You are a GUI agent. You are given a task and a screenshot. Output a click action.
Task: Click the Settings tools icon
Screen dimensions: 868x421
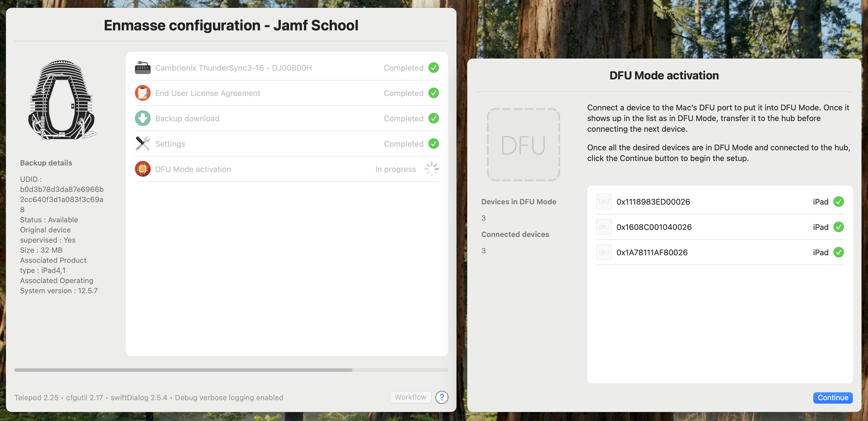coord(143,144)
